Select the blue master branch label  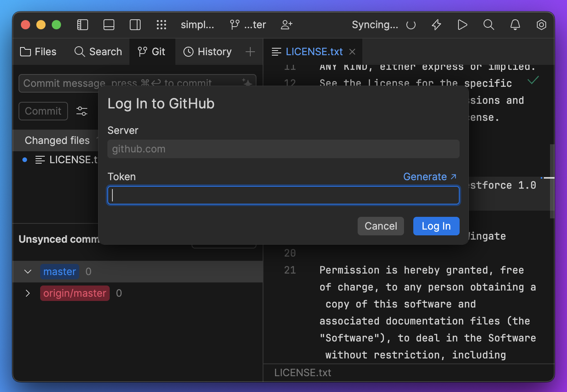tap(59, 272)
